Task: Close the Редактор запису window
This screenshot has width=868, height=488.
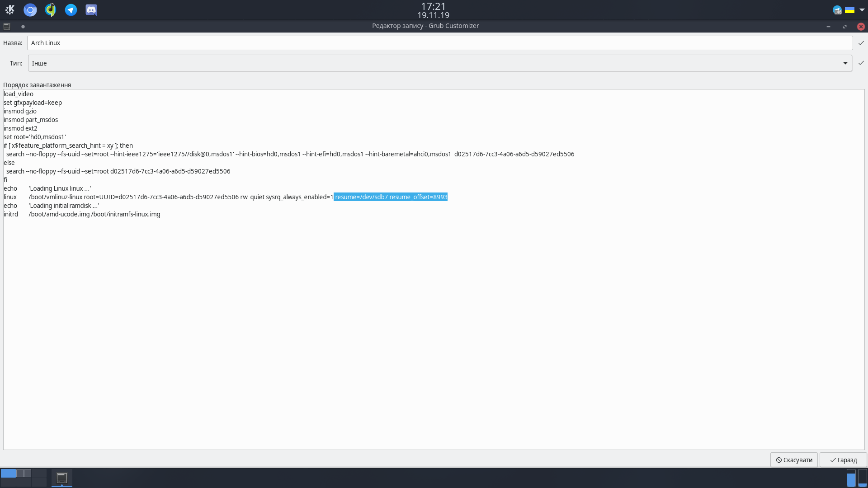Action: tap(861, 27)
